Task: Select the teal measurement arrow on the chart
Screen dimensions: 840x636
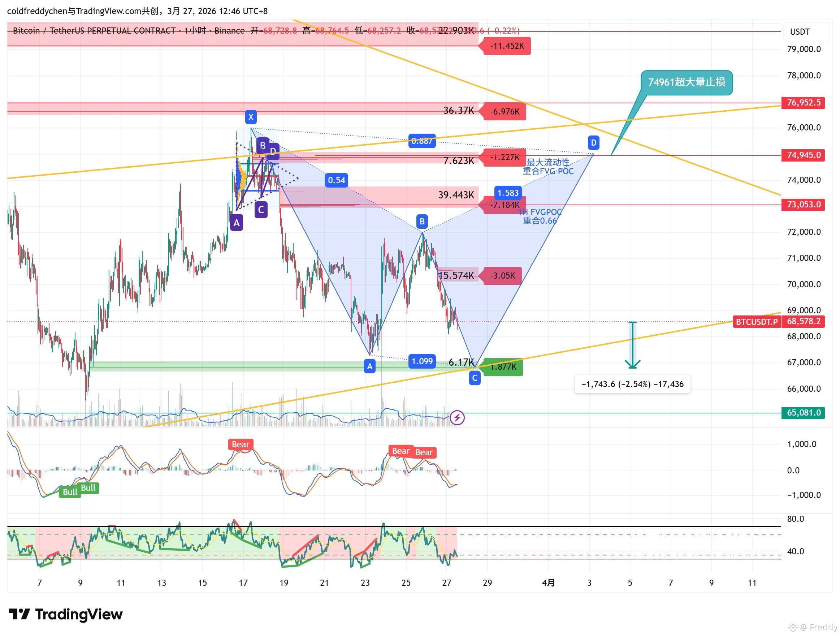Action: [632, 345]
